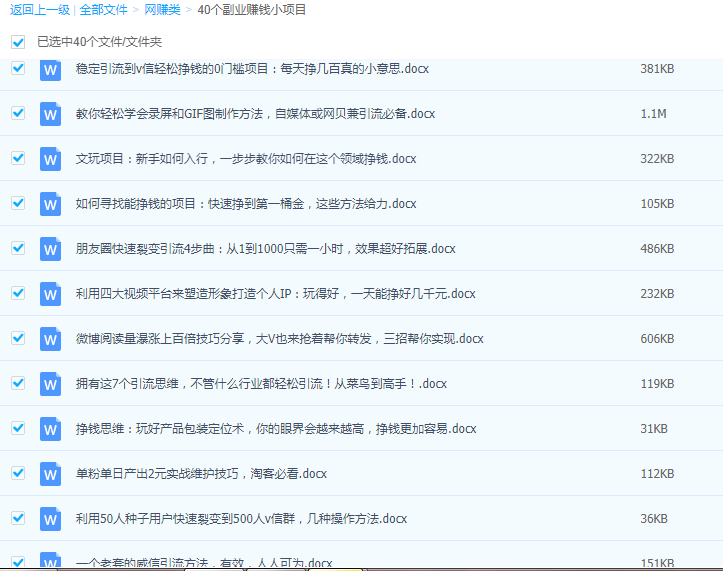Click Word icon of 教你轻松学会录屏和GIF file
Image resolution: width=723 pixels, height=571 pixels.
[x=50, y=114]
